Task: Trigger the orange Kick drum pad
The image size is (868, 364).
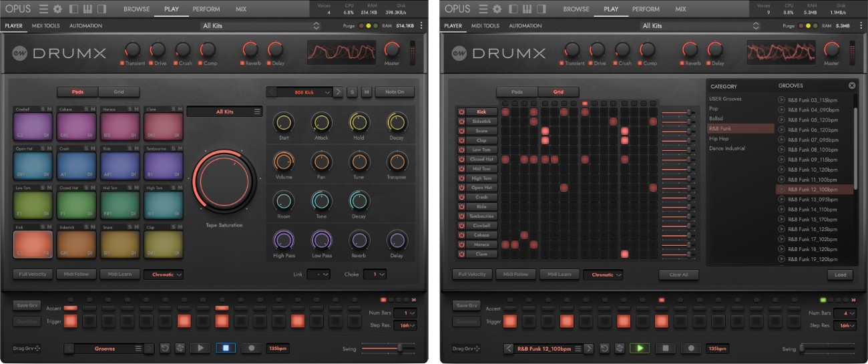Action: [x=32, y=244]
